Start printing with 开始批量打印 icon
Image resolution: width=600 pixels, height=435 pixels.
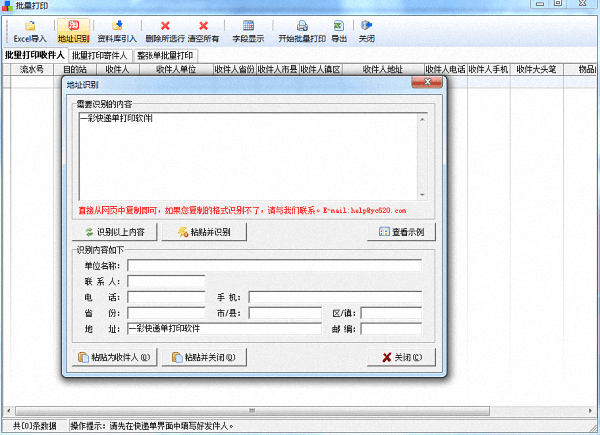point(300,31)
